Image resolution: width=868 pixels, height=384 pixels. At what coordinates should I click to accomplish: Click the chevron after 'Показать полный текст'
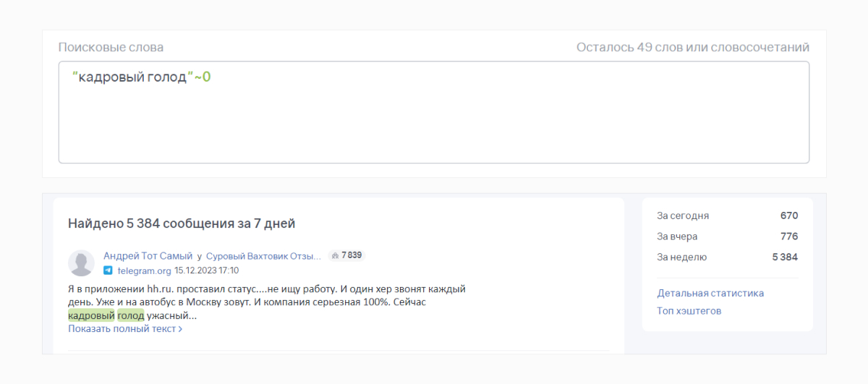pos(180,329)
